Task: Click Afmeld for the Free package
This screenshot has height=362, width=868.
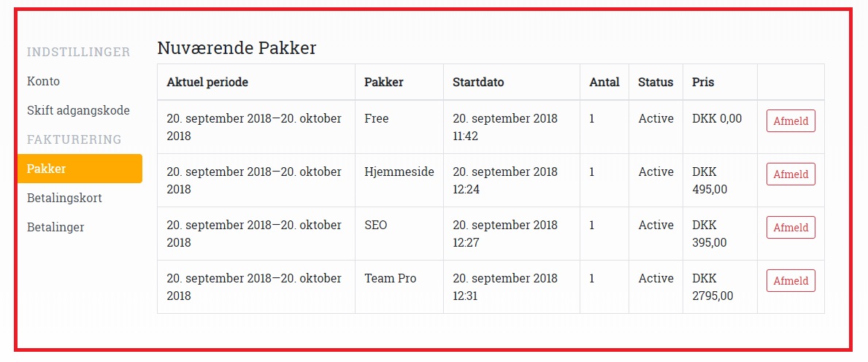Action: click(791, 121)
